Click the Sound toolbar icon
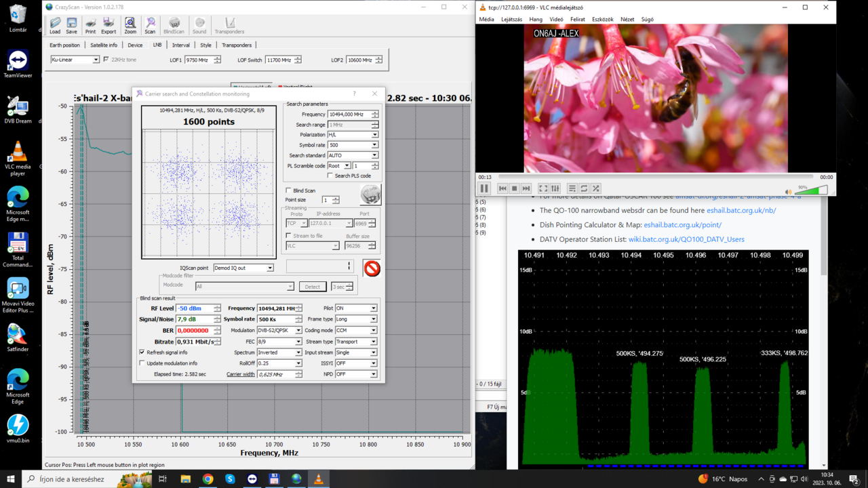The width and height of the screenshot is (868, 488). click(x=199, y=26)
